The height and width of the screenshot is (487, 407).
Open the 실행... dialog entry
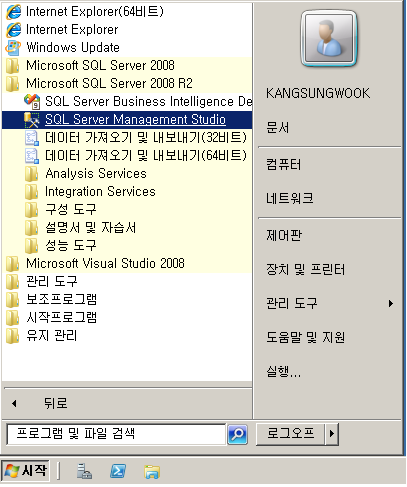(283, 371)
